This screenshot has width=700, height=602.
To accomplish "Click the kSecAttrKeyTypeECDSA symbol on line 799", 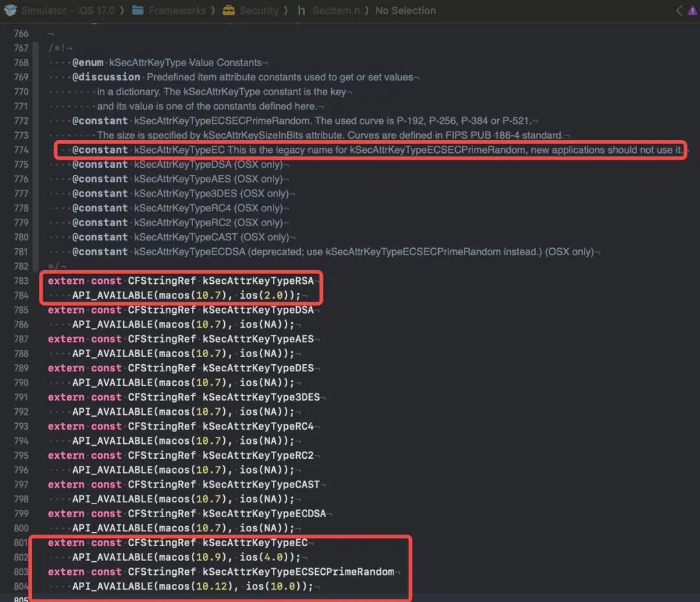I will pos(264,514).
